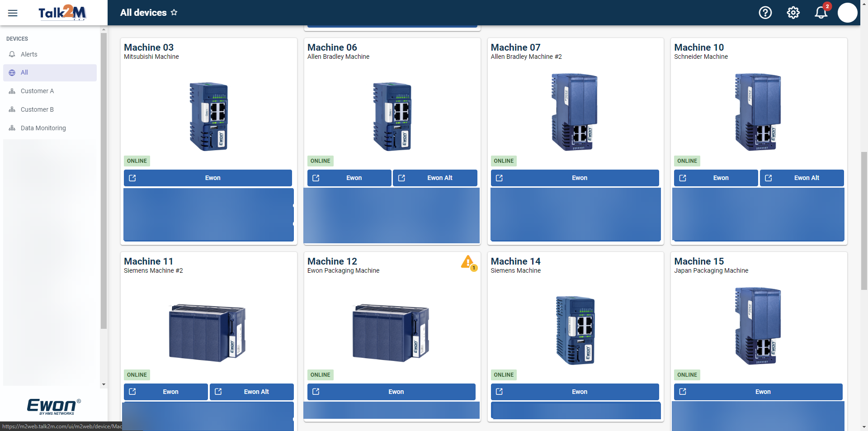Click the Machine 03 title
The width and height of the screenshot is (868, 431).
149,47
